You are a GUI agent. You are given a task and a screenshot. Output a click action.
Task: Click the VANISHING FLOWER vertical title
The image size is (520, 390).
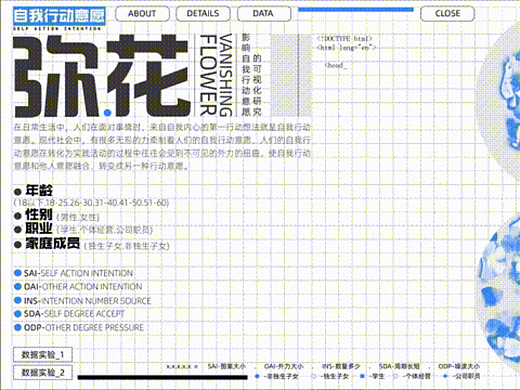(216, 75)
